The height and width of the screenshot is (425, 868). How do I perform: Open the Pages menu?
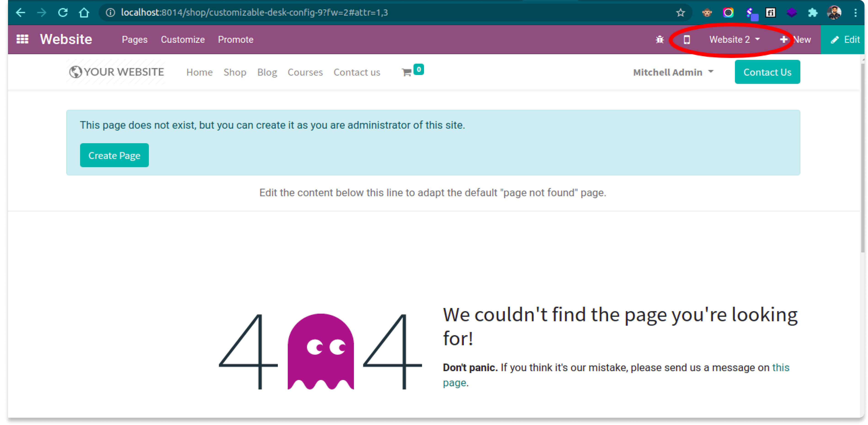click(x=134, y=40)
